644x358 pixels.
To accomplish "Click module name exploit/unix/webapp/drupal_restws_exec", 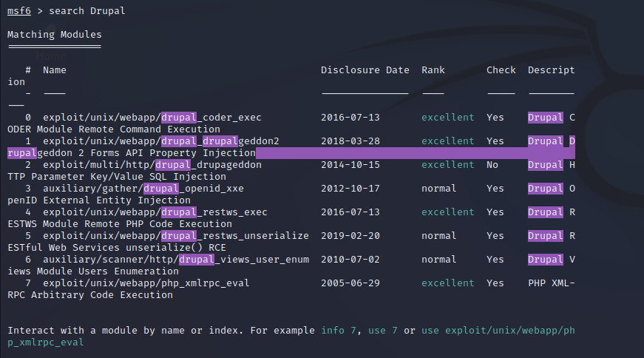I will [155, 212].
